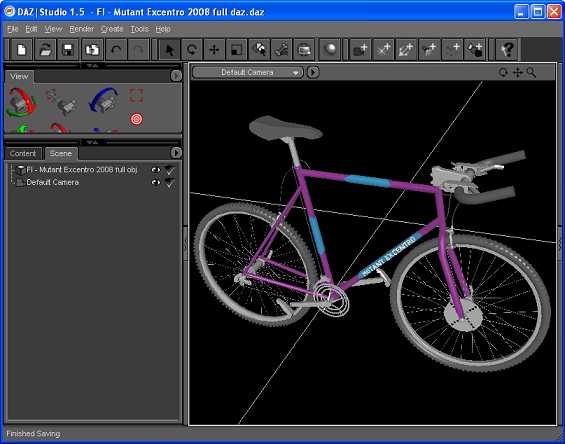Create new point light toolbar icon
Screen dimensions: 565x444
(x=429, y=49)
